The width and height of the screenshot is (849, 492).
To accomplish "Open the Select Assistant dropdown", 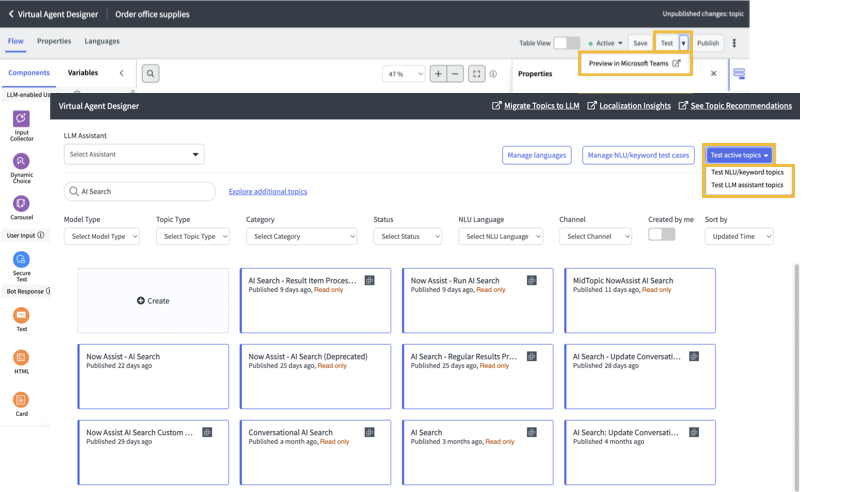I will (x=134, y=154).
